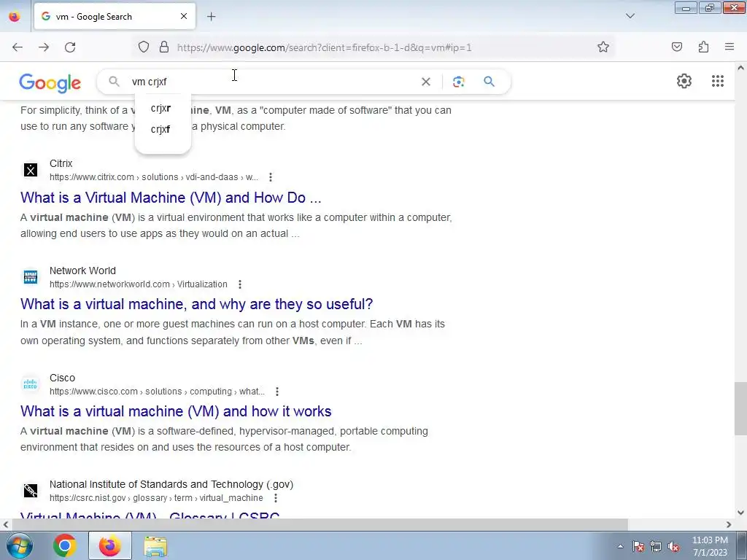Click the Network World site favicon

coord(31,276)
